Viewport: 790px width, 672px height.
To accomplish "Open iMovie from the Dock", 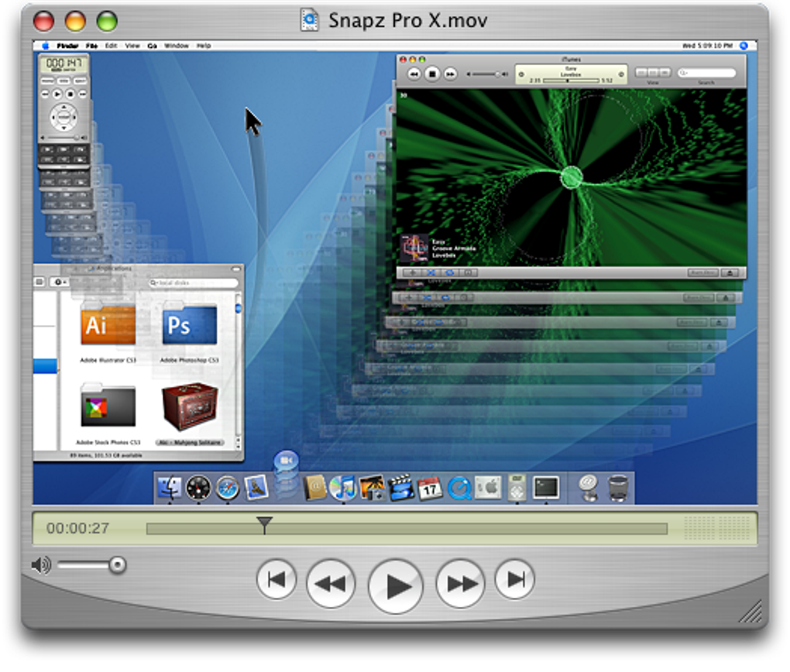I will pyautogui.click(x=400, y=487).
